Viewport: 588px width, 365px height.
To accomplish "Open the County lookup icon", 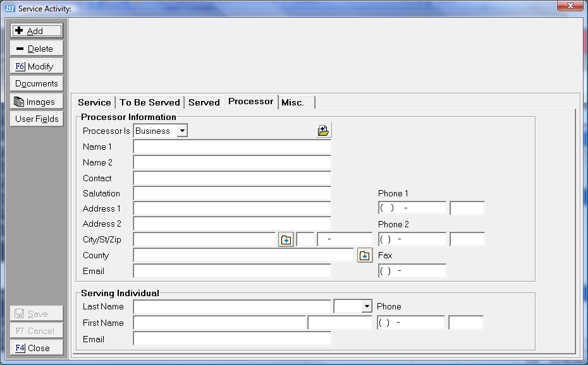I will coord(365,256).
